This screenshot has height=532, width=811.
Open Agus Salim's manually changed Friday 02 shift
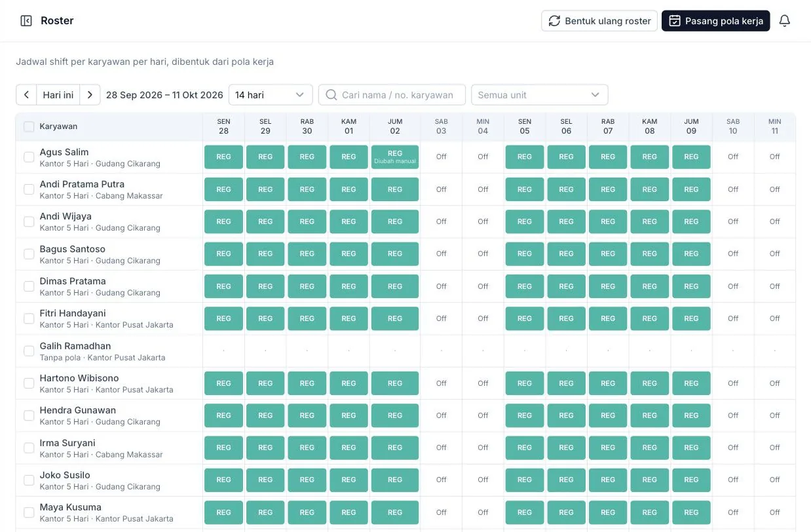(395, 157)
